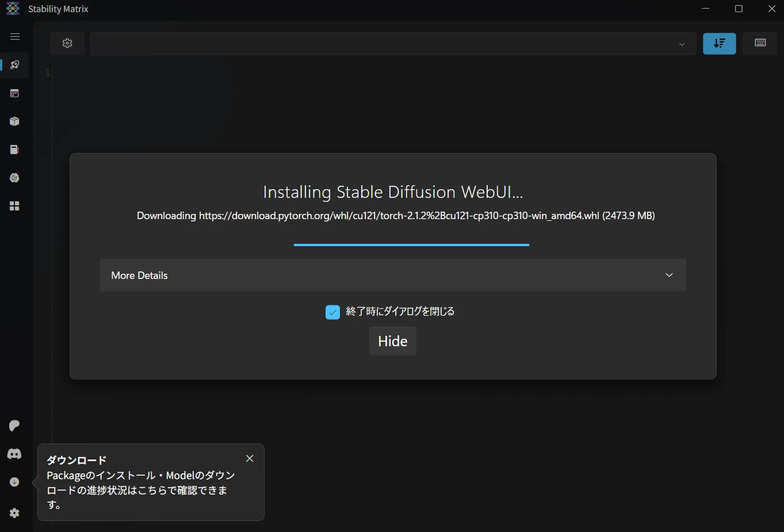784x532 pixels.
Task: Click the install progress bar
Action: [411, 245]
